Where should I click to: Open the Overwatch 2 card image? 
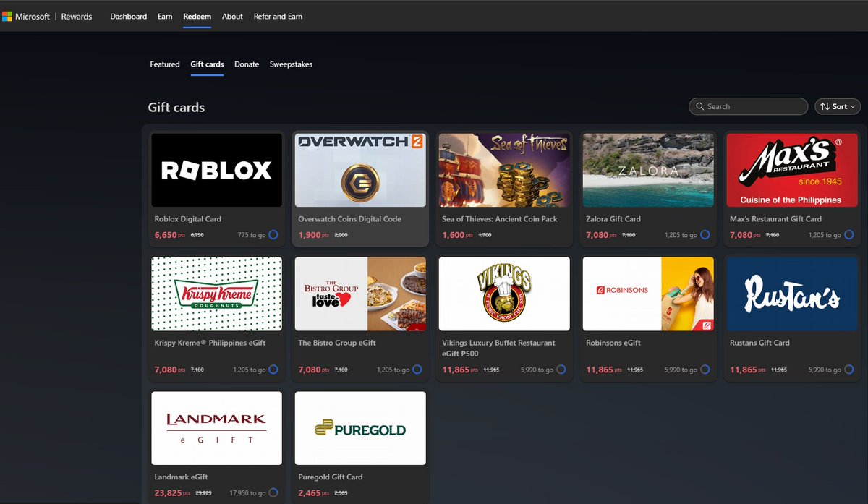(x=360, y=170)
